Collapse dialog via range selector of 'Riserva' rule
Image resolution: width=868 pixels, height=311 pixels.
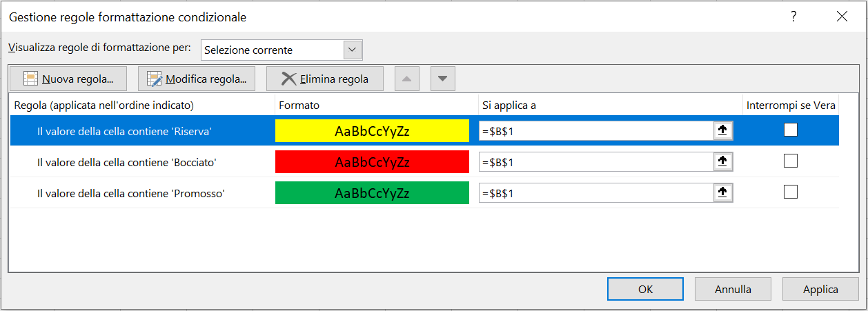pos(723,131)
